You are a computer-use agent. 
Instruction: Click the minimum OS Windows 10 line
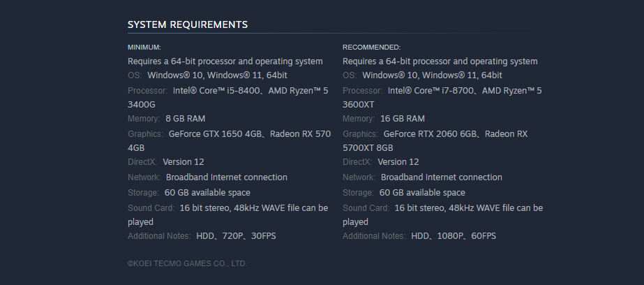coord(207,75)
